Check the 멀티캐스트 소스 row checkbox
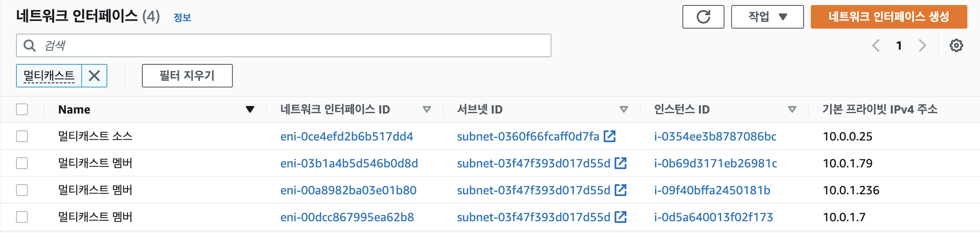980x233 pixels. pyautogui.click(x=22, y=136)
